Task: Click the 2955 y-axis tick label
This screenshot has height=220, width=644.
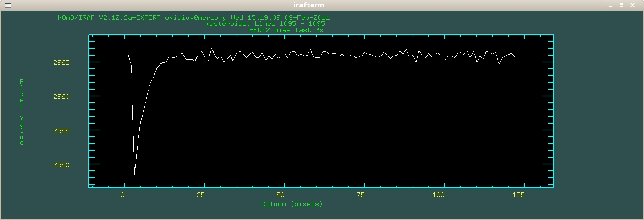Action: point(62,131)
